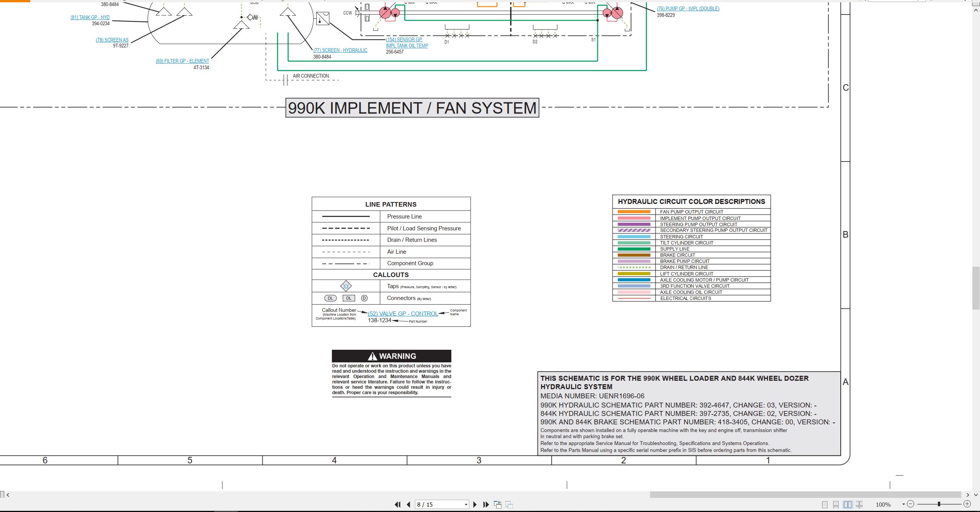980x512 pixels.
Task: Jump to the last page
Action: click(486, 504)
